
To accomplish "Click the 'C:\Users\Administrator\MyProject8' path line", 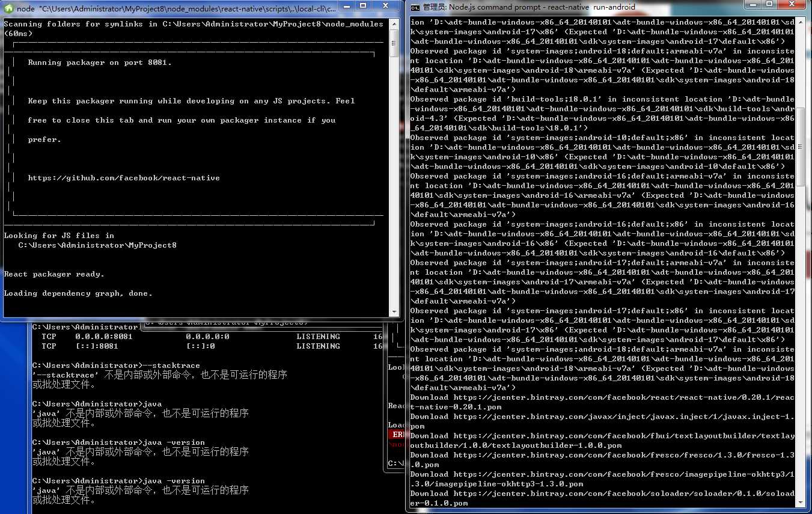I will (x=97, y=245).
